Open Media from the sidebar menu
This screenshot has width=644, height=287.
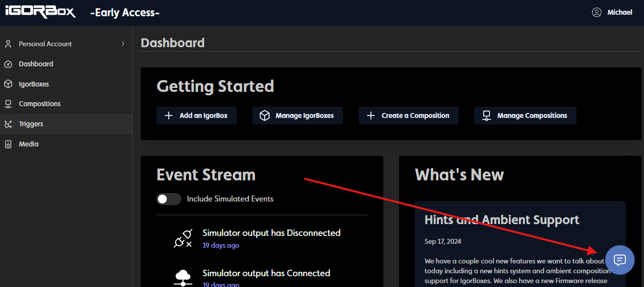coord(29,144)
